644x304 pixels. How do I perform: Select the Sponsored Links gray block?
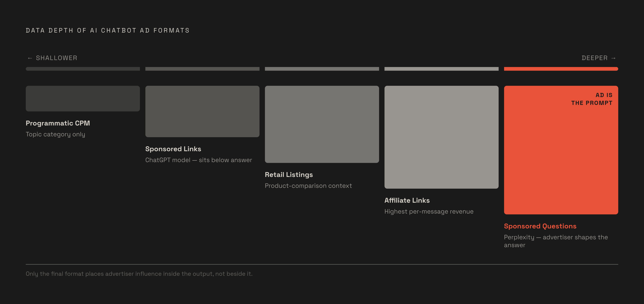click(202, 111)
